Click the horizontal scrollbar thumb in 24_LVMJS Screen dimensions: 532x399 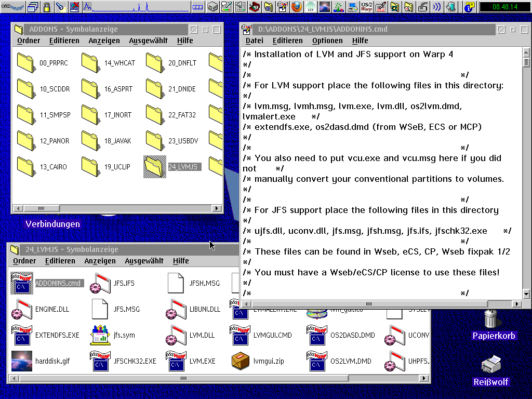click(x=183, y=378)
